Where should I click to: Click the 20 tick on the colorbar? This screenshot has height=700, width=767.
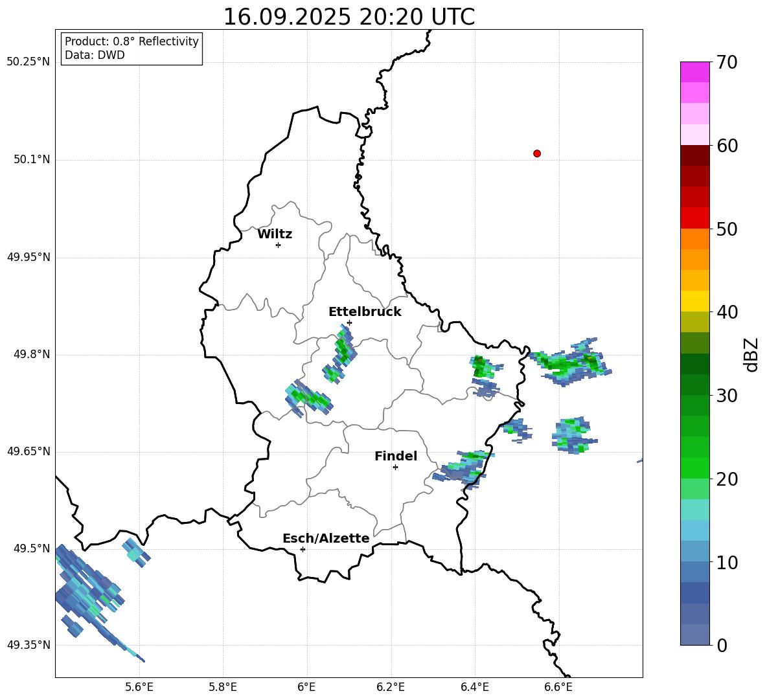pyautogui.click(x=727, y=479)
